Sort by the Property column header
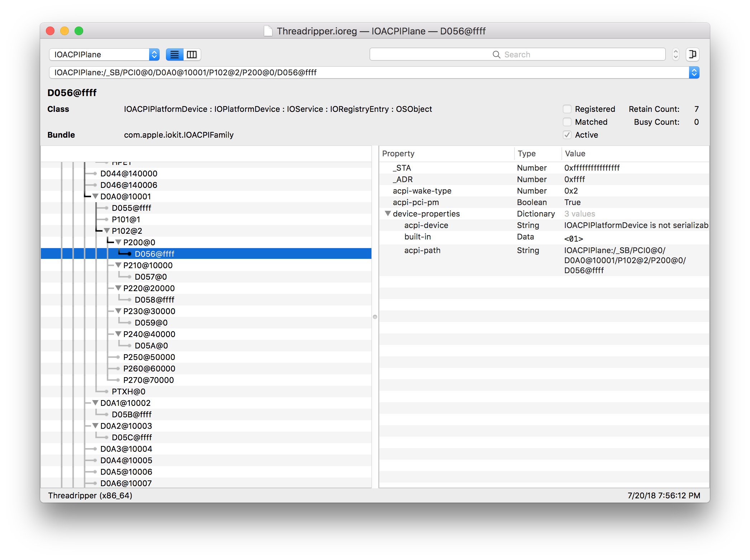750x560 pixels. pos(446,153)
